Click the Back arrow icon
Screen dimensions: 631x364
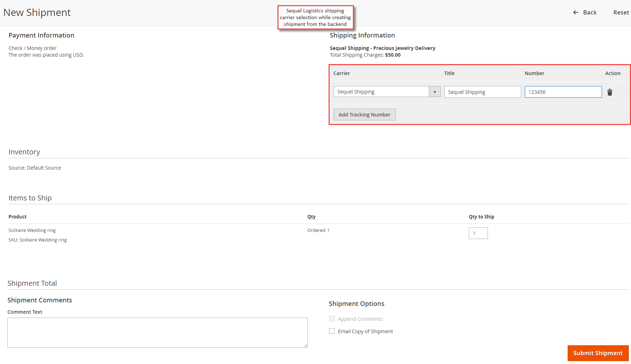pos(575,12)
